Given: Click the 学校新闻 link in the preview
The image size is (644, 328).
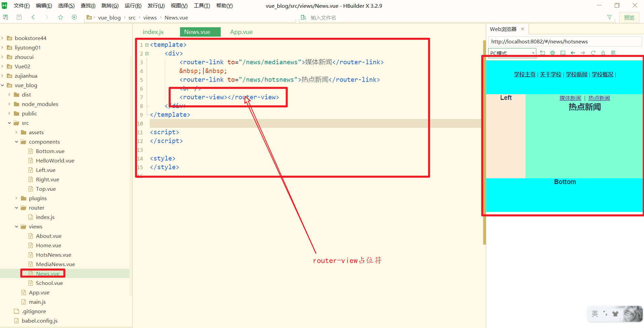Looking at the screenshot, I should pos(576,74).
